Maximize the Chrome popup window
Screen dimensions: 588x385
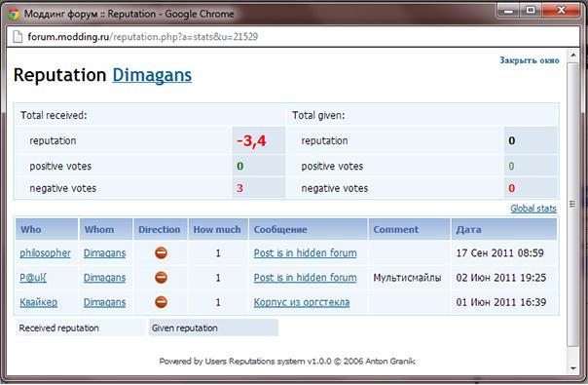[x=531, y=10]
